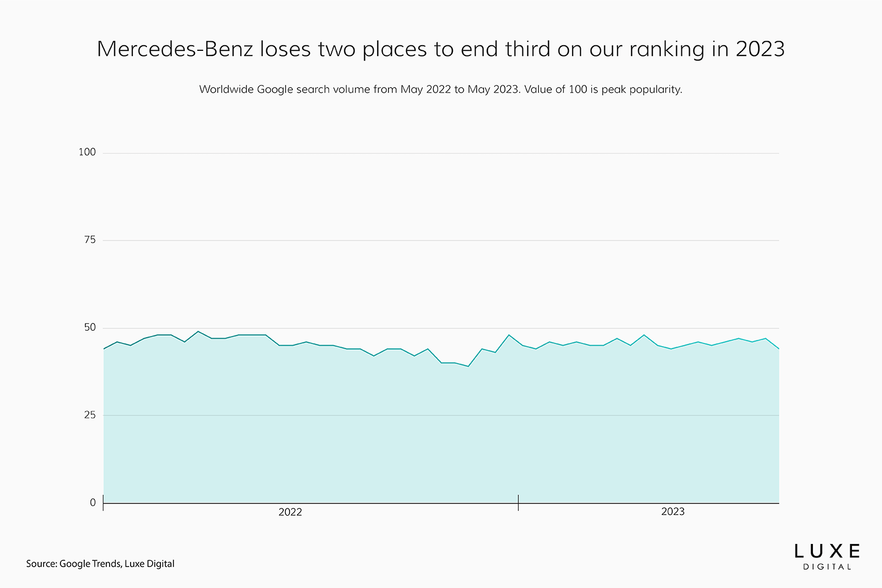Click the 50 y-axis label

pos(90,327)
